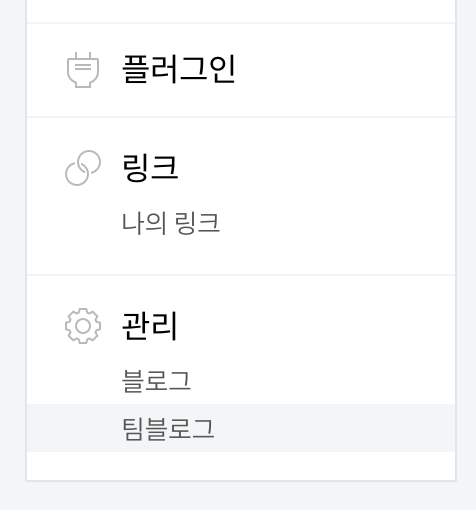Open the highlighted 팀블로그 item
Viewport: 476px width, 510px height.
pyautogui.click(x=241, y=428)
